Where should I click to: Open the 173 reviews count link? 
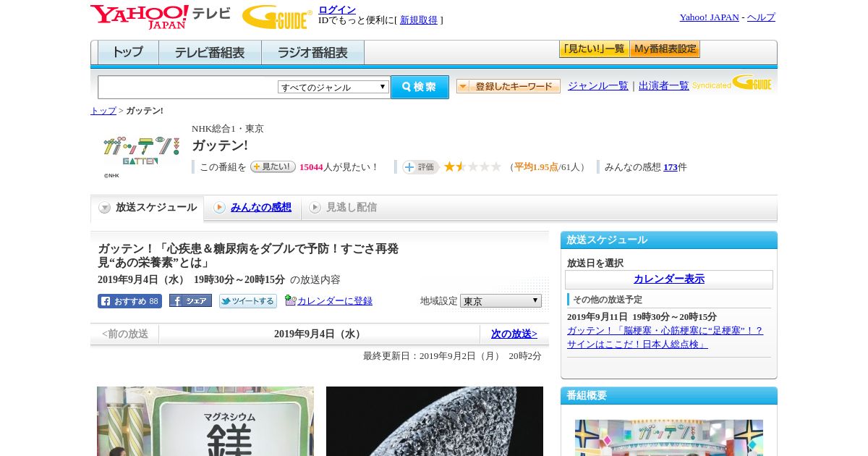point(671,167)
